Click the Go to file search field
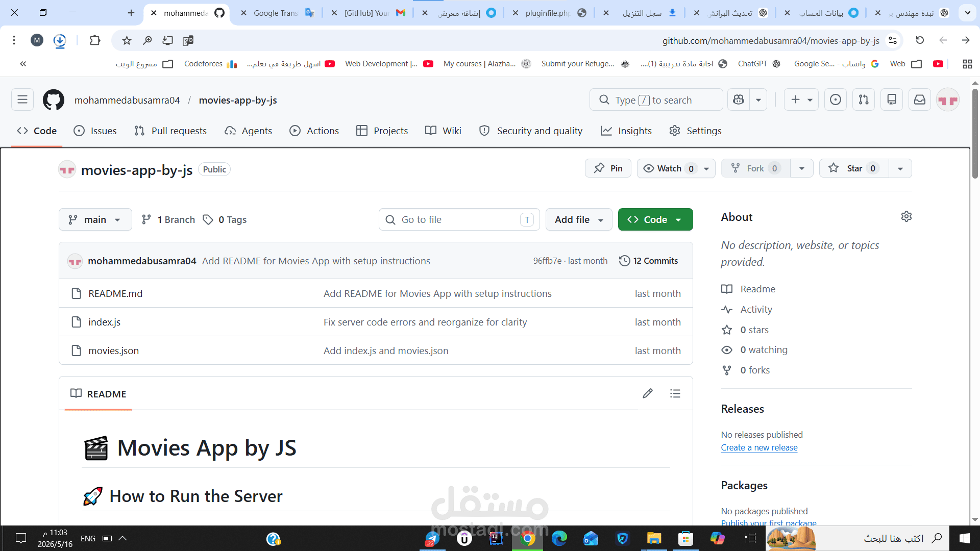980x551 pixels. 459,219
